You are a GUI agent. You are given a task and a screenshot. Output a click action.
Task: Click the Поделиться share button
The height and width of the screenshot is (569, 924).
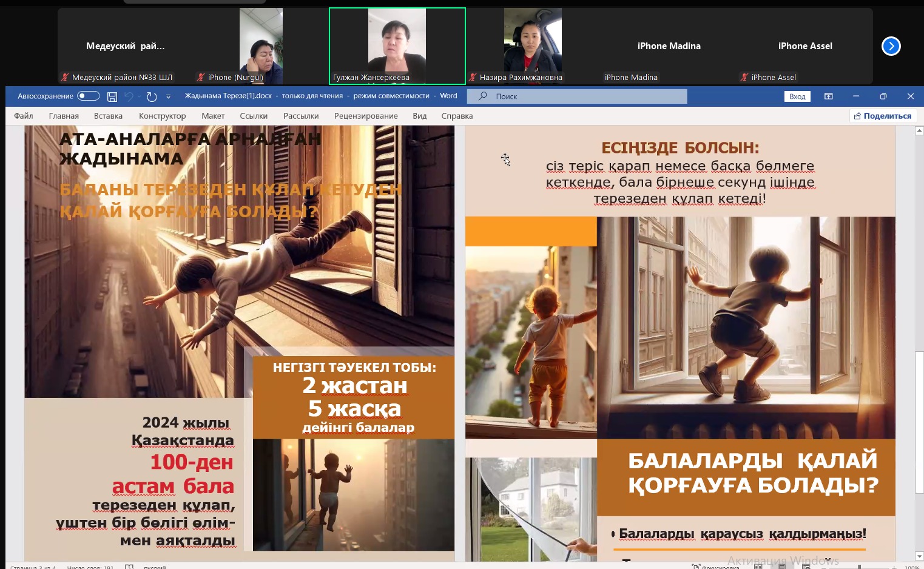pyautogui.click(x=883, y=116)
